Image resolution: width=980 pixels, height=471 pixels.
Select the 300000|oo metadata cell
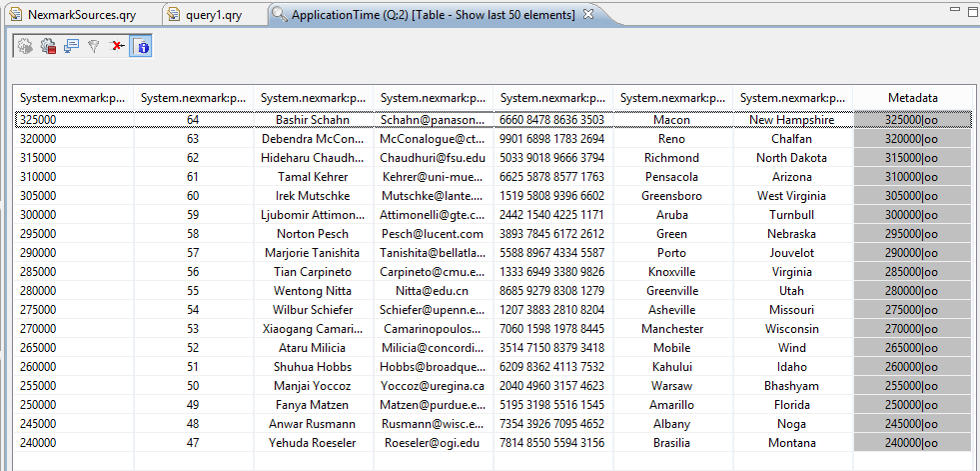coord(911,215)
